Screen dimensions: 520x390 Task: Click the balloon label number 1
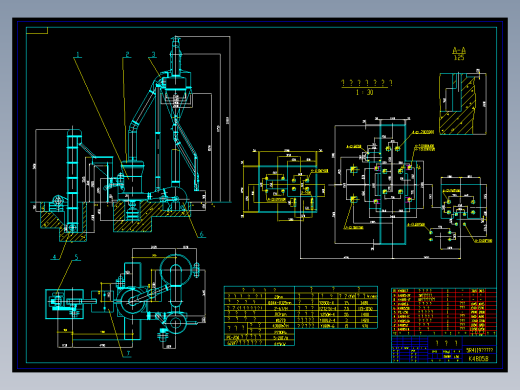78,54
